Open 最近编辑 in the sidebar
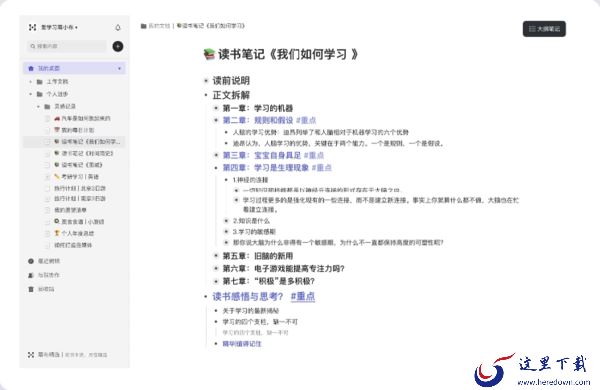 click(x=49, y=261)
